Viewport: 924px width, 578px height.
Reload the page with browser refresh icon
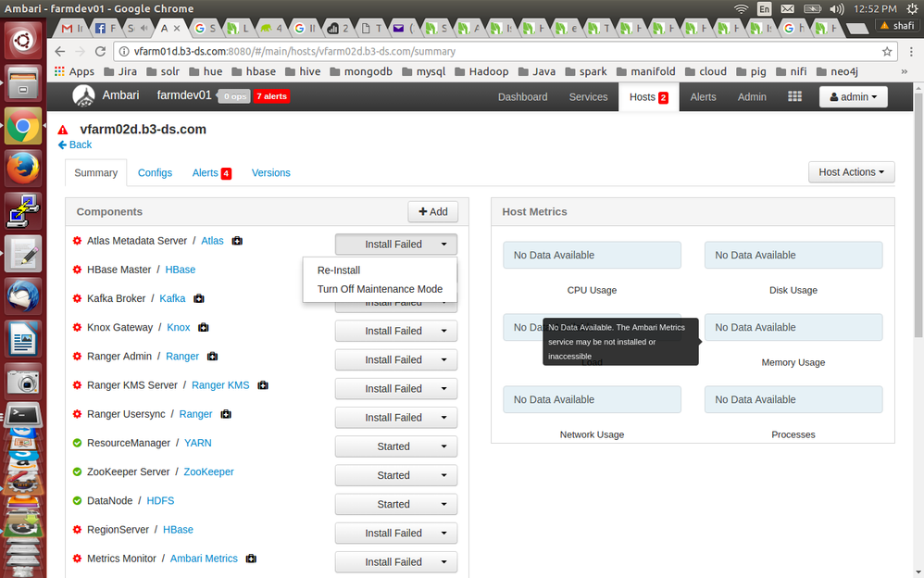100,51
